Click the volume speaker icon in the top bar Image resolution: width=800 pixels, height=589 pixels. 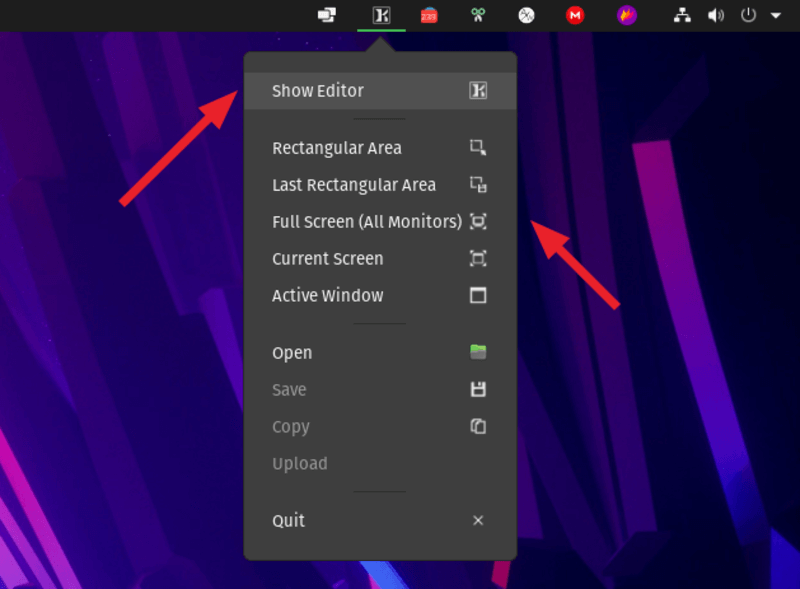(x=715, y=15)
